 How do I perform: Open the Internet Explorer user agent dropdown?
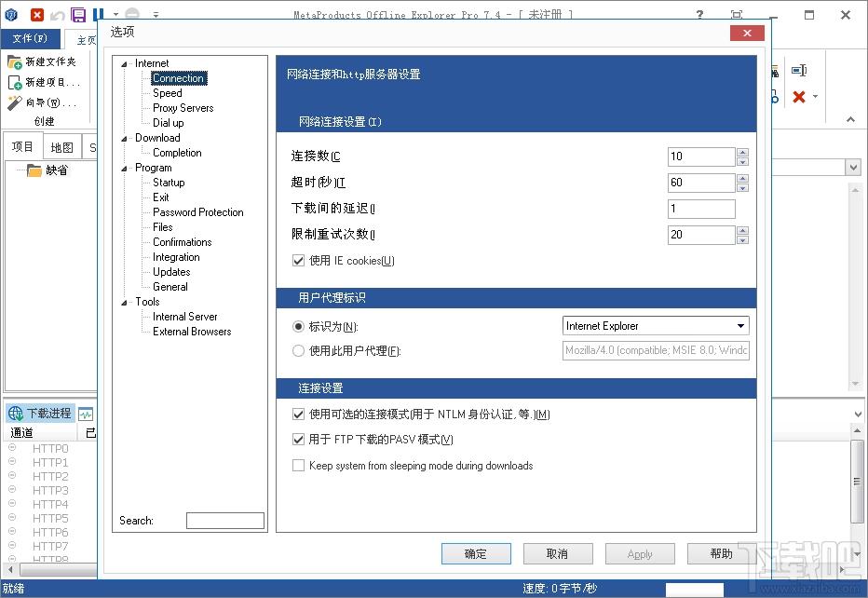coord(740,326)
